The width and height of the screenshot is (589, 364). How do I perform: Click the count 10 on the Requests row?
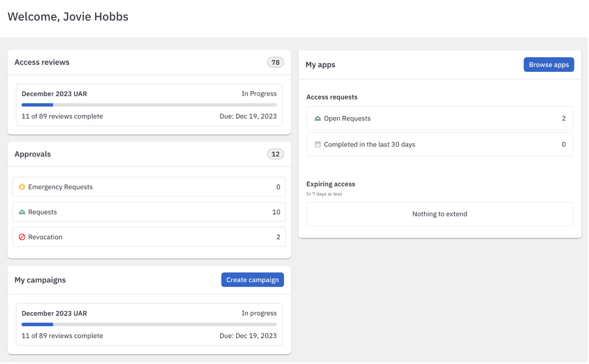pos(276,212)
